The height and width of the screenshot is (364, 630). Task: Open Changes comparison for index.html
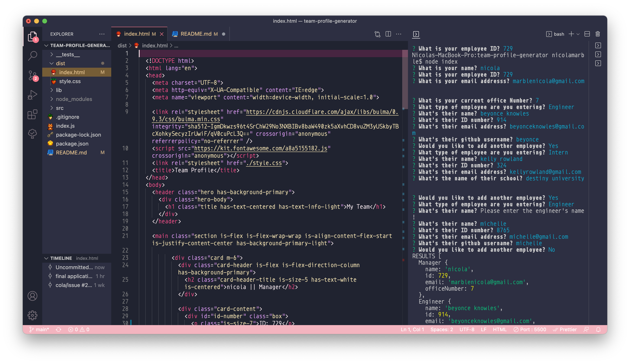[377, 34]
